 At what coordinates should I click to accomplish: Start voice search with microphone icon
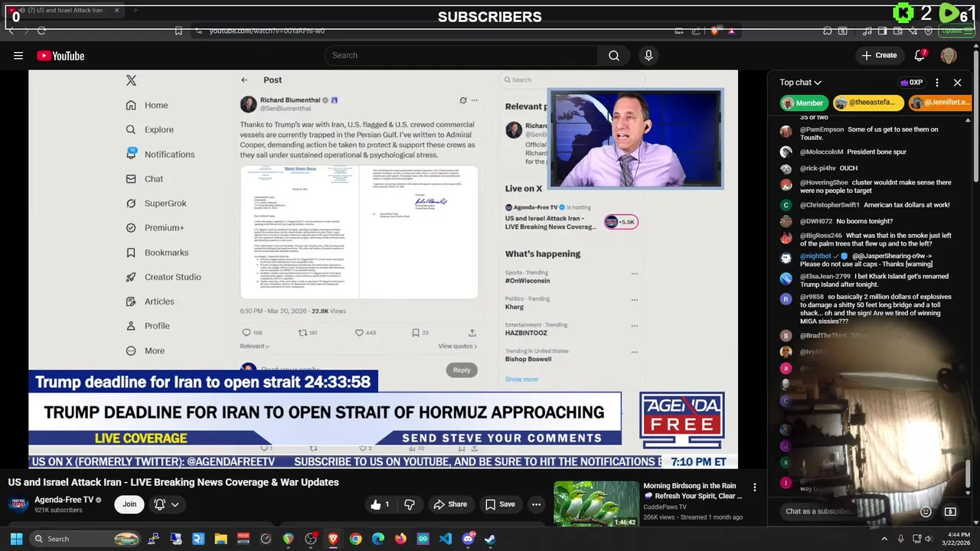point(648,55)
